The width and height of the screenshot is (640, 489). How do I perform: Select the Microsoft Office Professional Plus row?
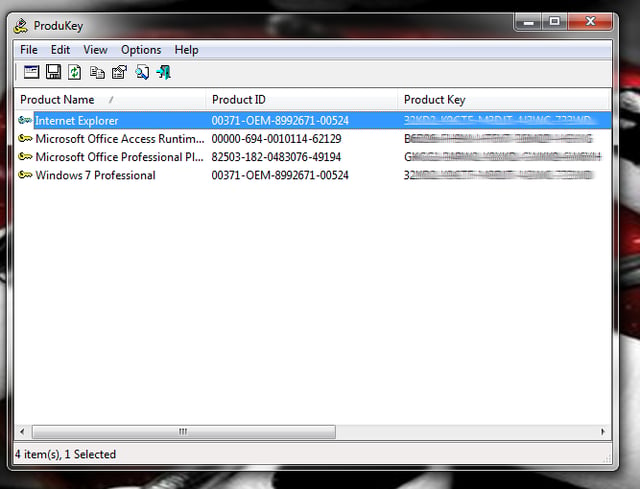[313, 157]
